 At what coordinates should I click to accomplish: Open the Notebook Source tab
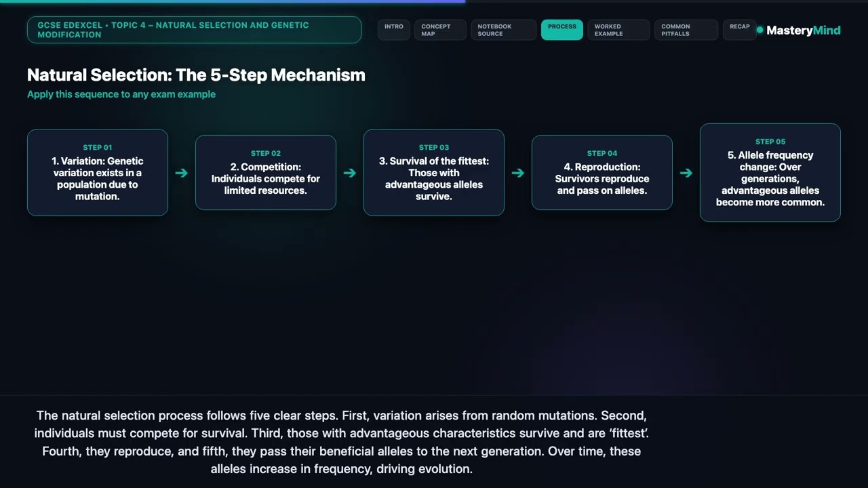pyautogui.click(x=503, y=30)
